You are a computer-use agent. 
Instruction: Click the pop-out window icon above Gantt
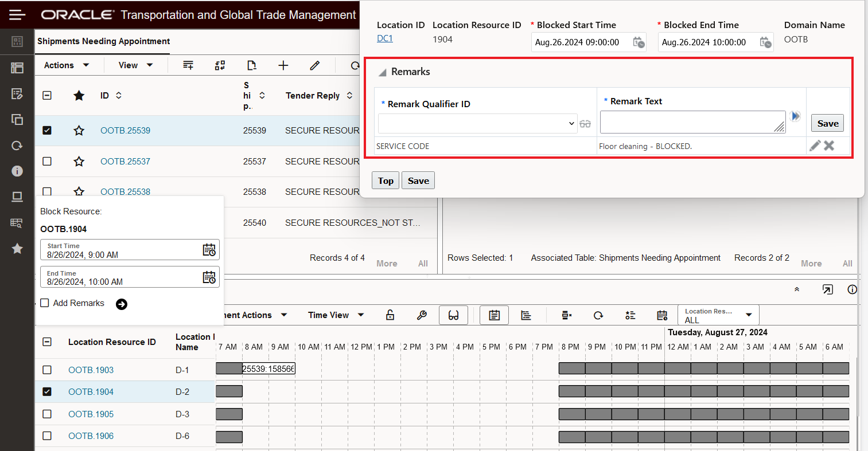827,289
